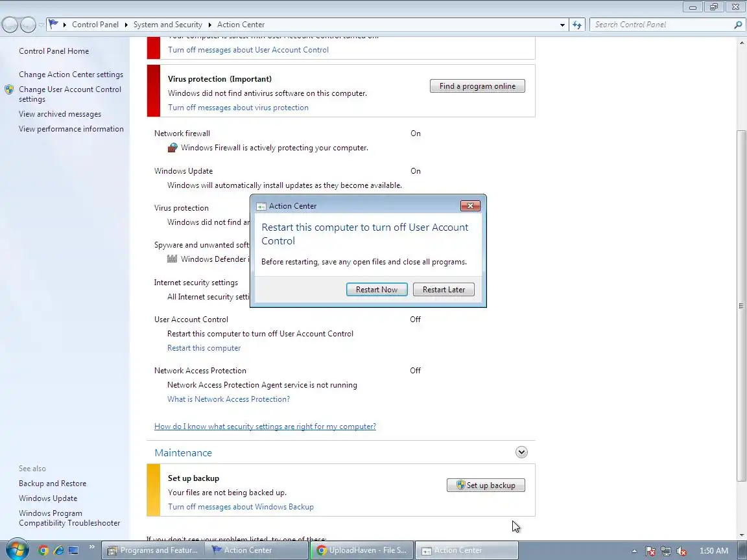Viewport: 747px width, 560px height.
Task: Click the Show desktop quick launch icon
Action: coord(73,550)
